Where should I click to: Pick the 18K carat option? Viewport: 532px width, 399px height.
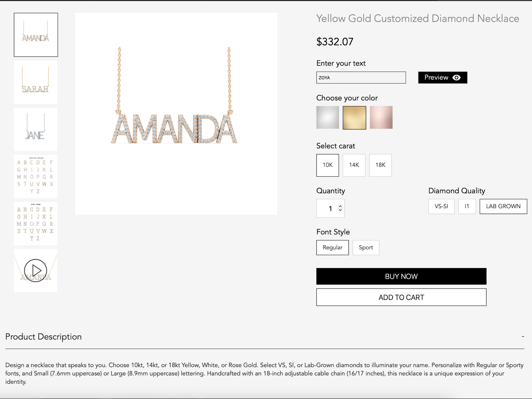click(x=381, y=165)
